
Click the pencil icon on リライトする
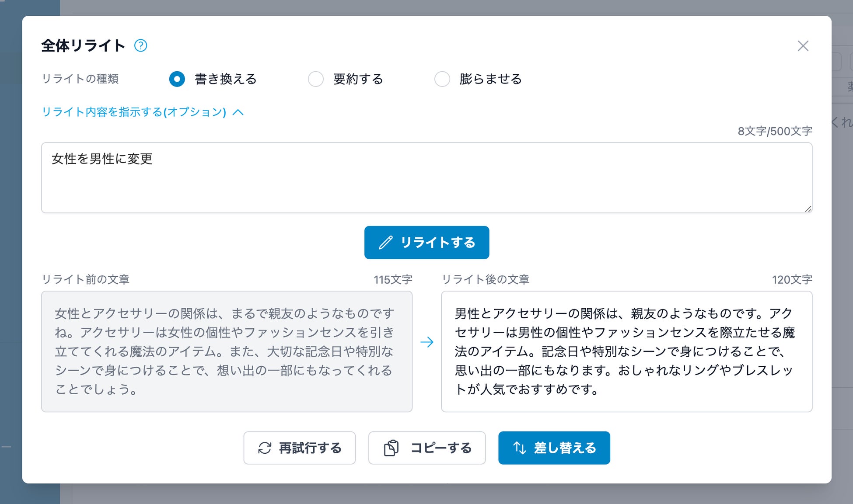click(385, 243)
